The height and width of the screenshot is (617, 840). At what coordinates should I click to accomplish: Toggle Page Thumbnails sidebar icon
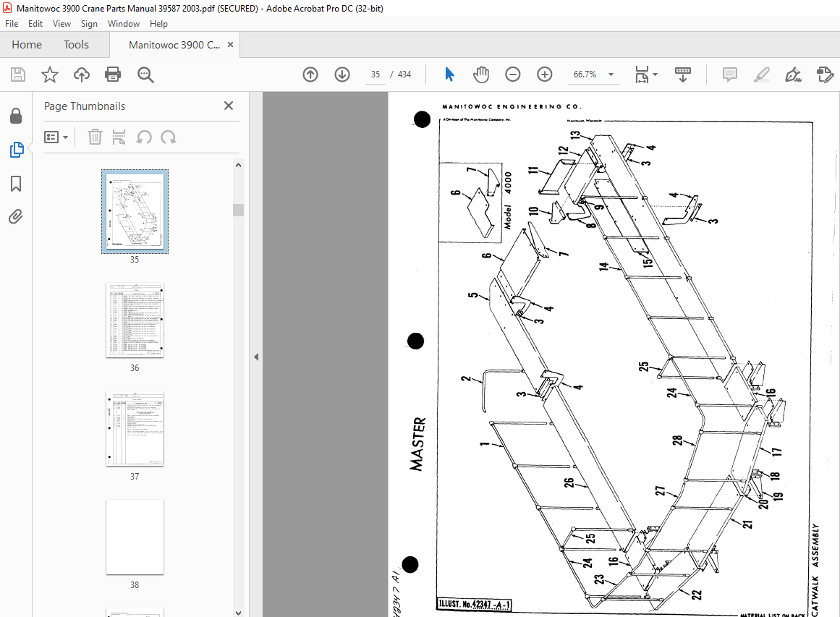point(16,150)
